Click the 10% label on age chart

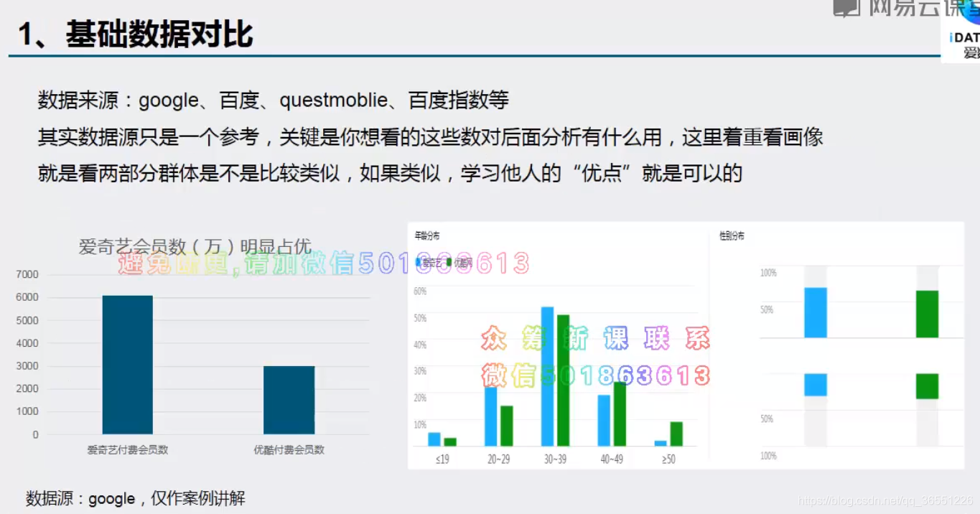[420, 424]
